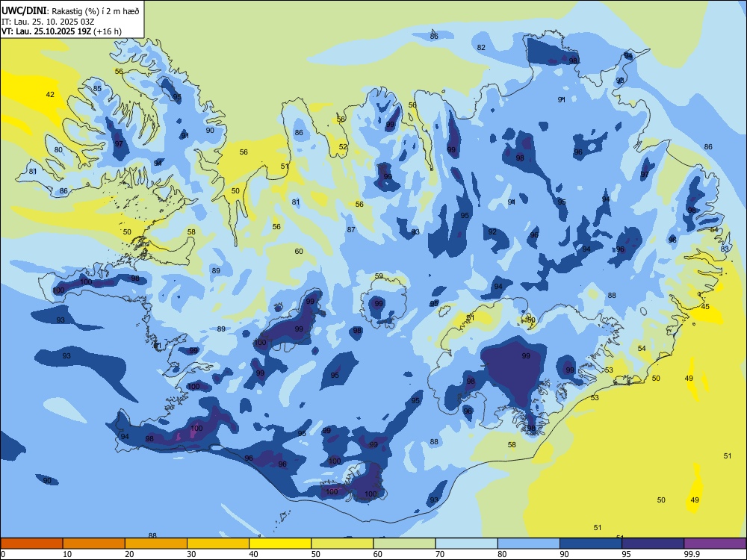Click the legend label '10'
747x560 pixels.
click(x=67, y=554)
